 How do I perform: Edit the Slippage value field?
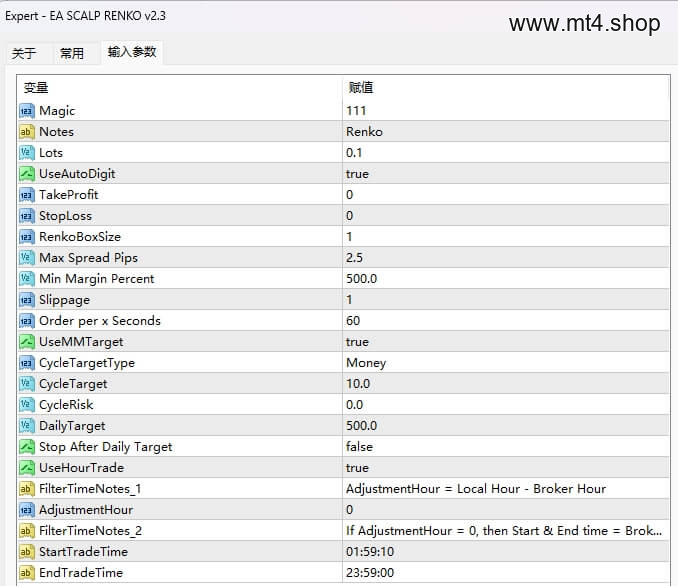(506, 300)
